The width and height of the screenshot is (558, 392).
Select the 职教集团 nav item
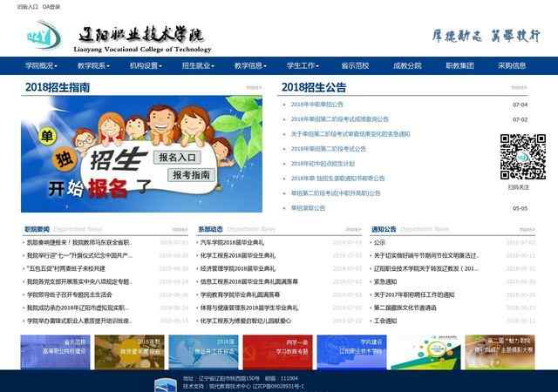point(459,66)
